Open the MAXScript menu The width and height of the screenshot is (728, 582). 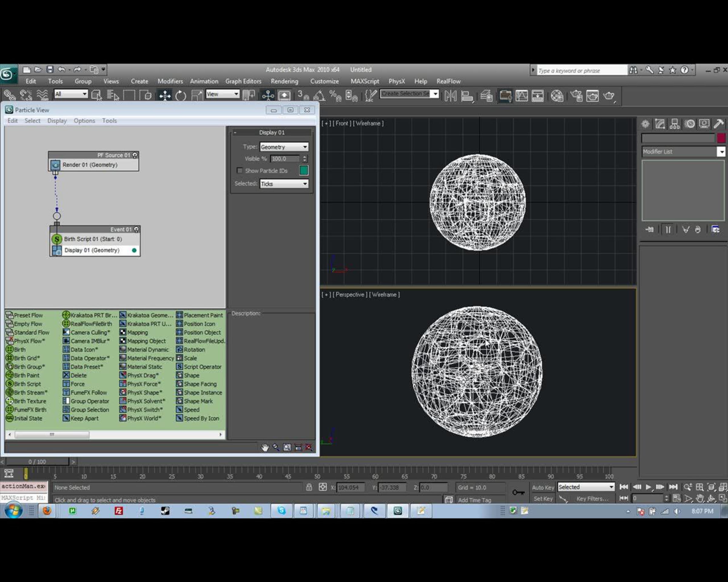[x=365, y=81]
